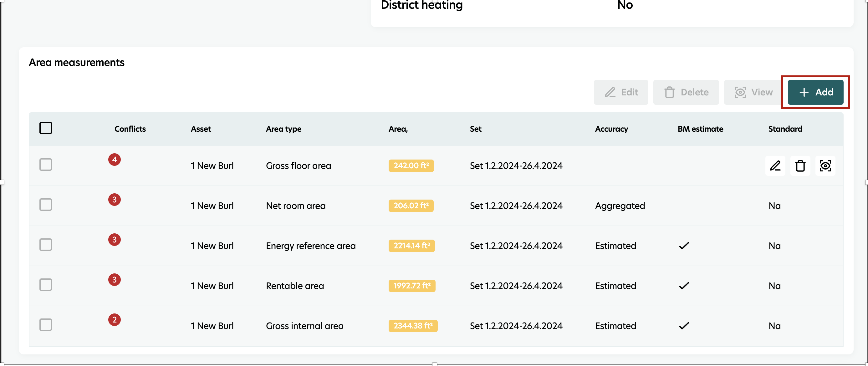The height and width of the screenshot is (366, 868).
Task: Click BM estimate checkmark in Rentable area row
Action: pos(684,286)
